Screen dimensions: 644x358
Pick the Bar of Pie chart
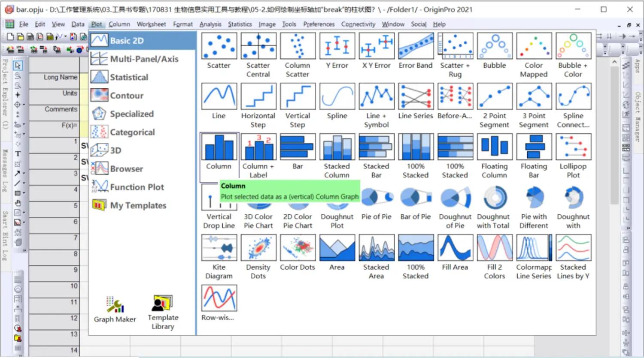pos(416,198)
